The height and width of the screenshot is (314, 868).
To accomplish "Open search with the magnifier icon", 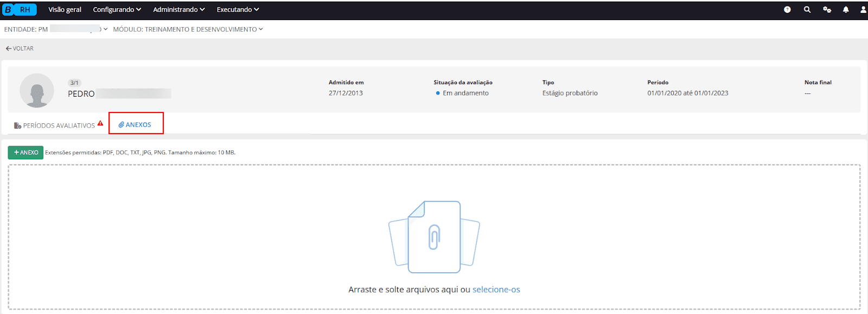I will coord(807,10).
